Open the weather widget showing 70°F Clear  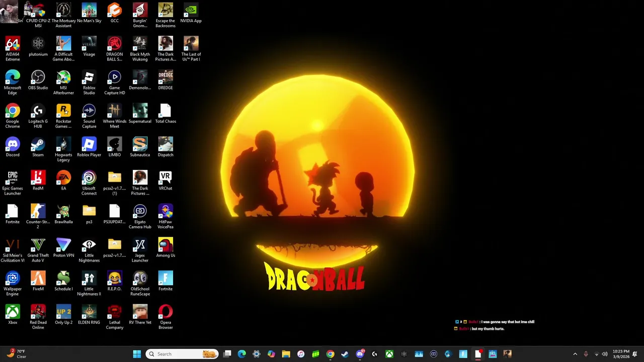[16, 354]
